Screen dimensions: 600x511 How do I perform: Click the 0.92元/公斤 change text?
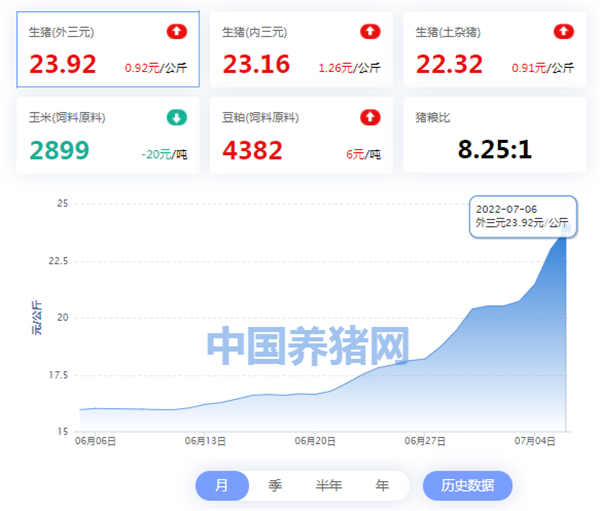point(156,68)
